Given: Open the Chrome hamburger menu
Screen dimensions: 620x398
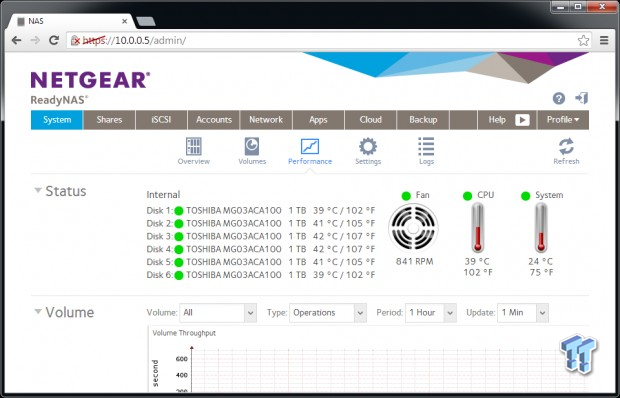Looking at the screenshot, I should [604, 40].
